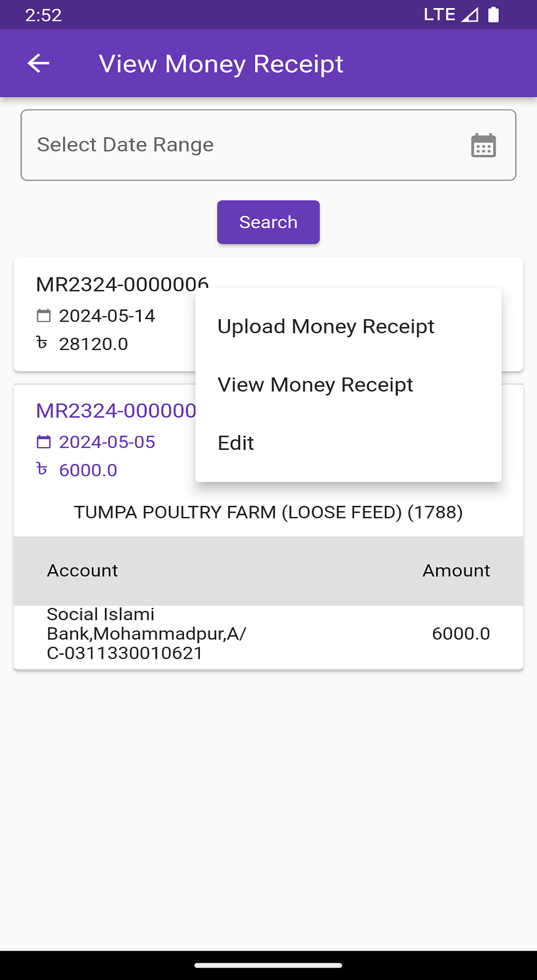Tap the battery icon in status bar
This screenshot has height=980, width=537.
(x=493, y=15)
